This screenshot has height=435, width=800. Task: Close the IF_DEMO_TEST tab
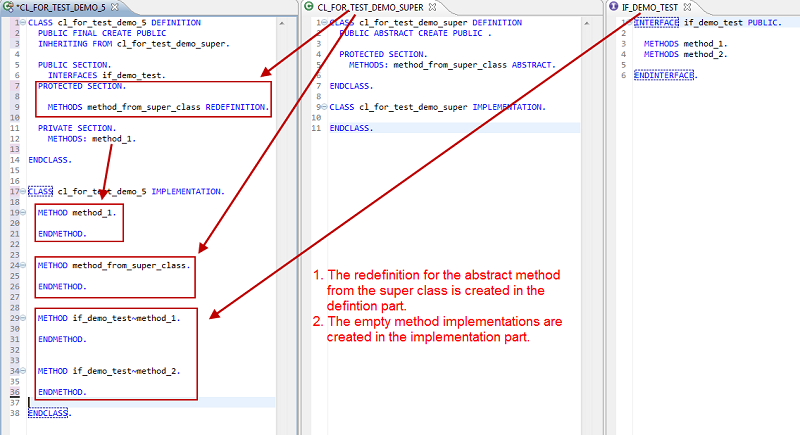(x=687, y=7)
